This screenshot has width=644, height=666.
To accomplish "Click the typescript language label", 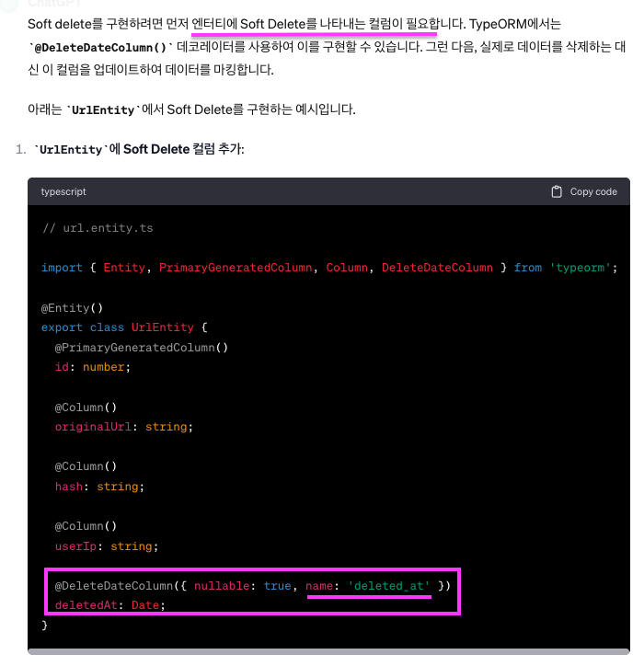I will 63,191.
